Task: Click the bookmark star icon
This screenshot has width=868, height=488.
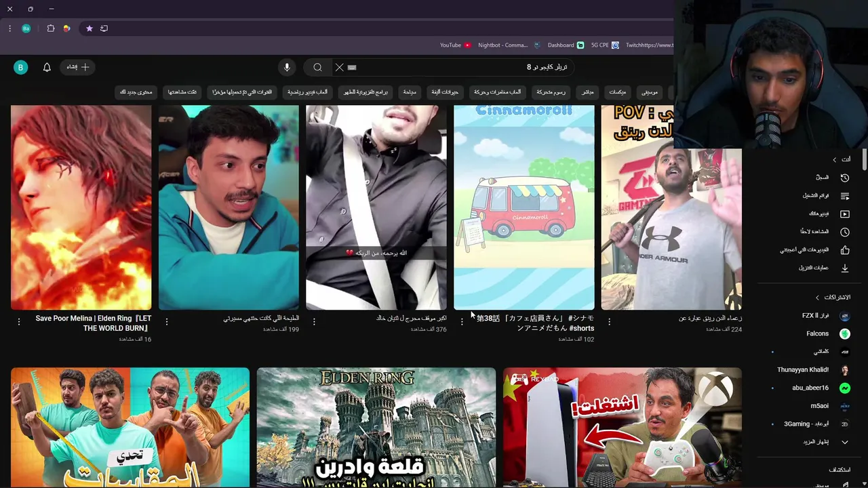Action: point(89,28)
